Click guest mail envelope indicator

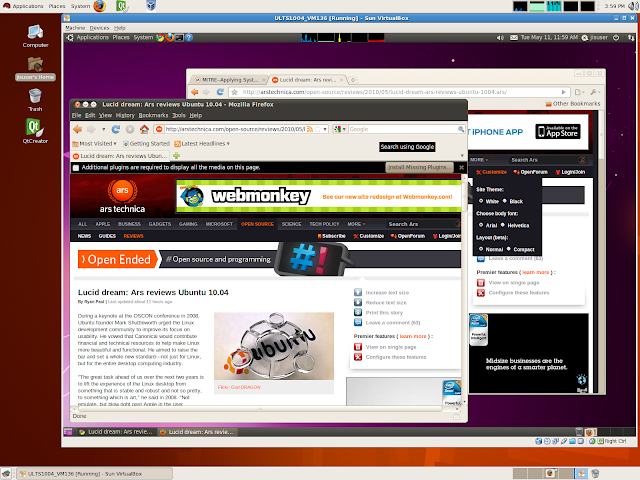coord(514,38)
